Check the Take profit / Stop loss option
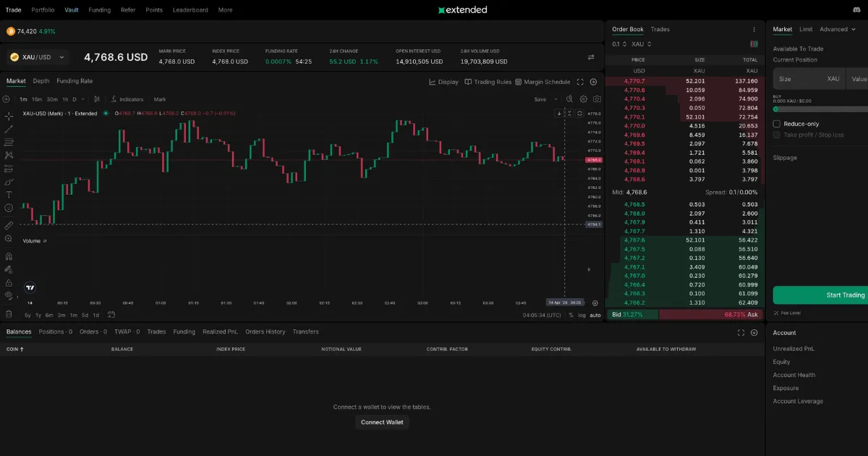868x456 pixels. click(777, 135)
